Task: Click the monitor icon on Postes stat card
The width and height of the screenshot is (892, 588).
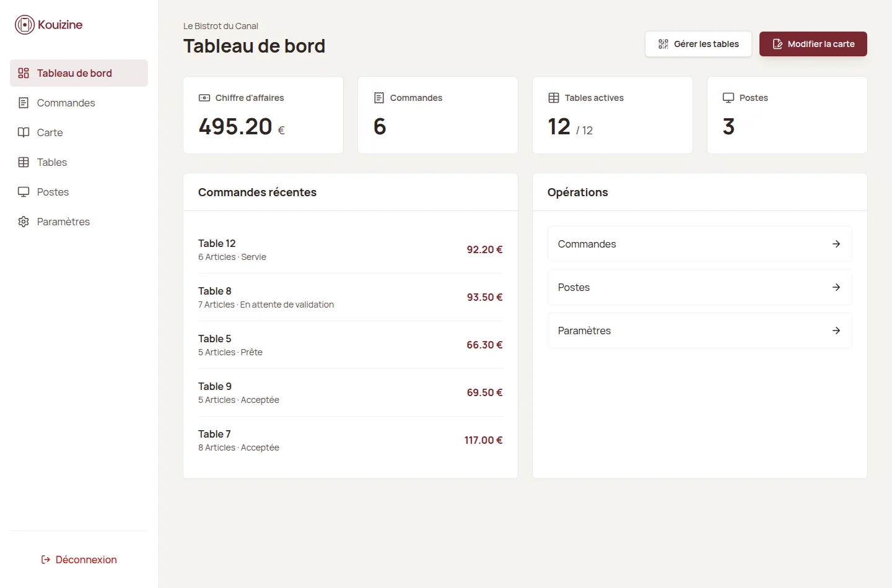Action: pos(728,98)
